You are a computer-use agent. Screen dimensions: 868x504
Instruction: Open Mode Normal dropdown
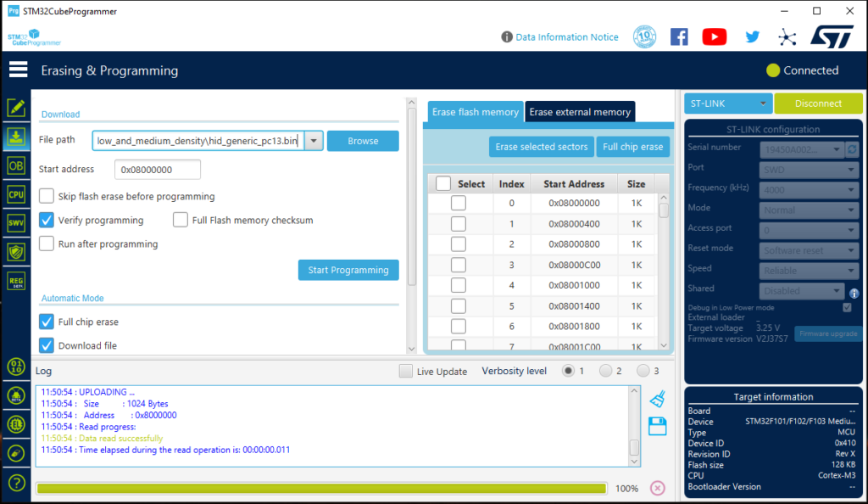809,210
